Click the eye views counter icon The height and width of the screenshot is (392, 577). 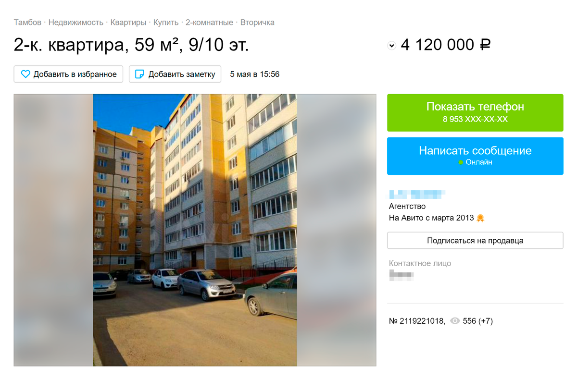click(x=455, y=321)
